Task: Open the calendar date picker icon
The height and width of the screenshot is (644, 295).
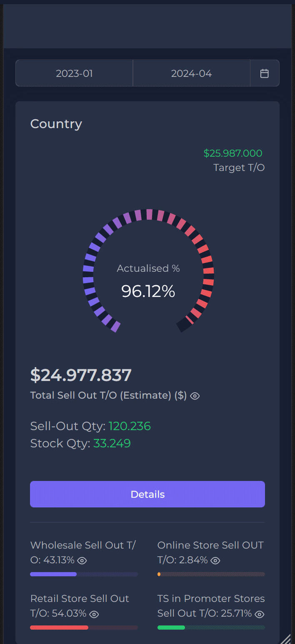Action: [265, 73]
